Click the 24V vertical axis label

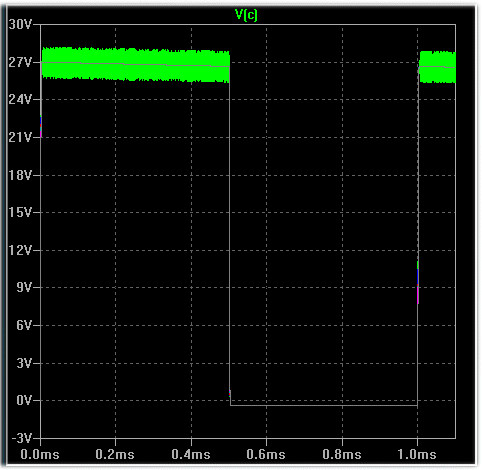tap(20, 99)
